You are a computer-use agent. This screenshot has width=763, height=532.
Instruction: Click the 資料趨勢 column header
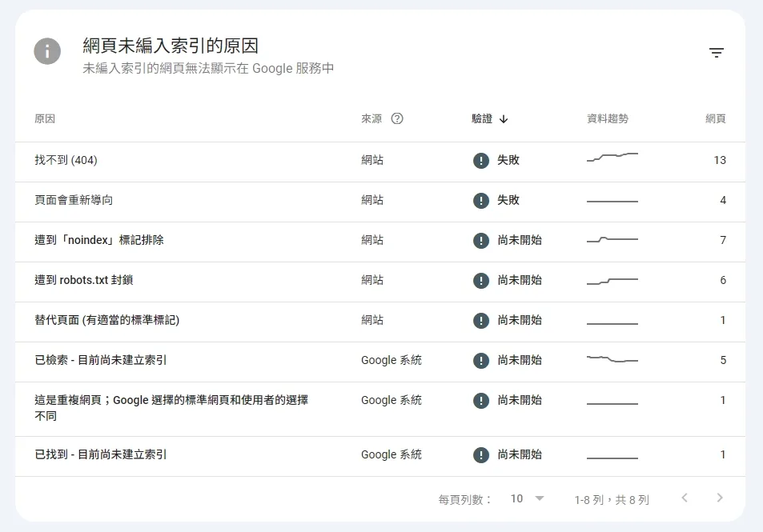tap(608, 118)
